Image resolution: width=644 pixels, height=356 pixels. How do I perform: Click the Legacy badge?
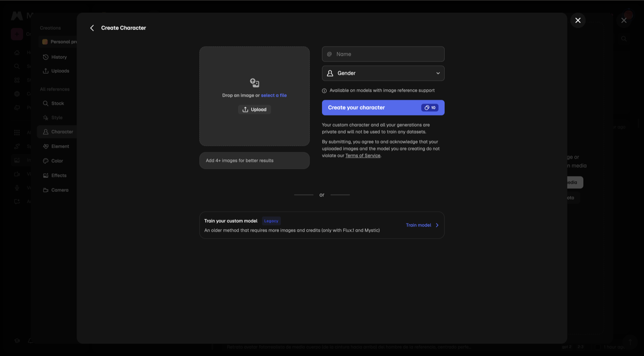coord(271,221)
